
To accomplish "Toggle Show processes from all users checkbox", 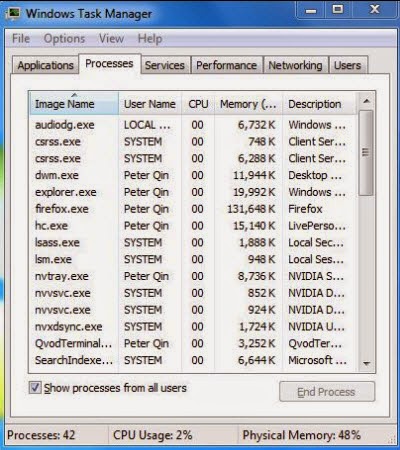I will tap(35, 388).
